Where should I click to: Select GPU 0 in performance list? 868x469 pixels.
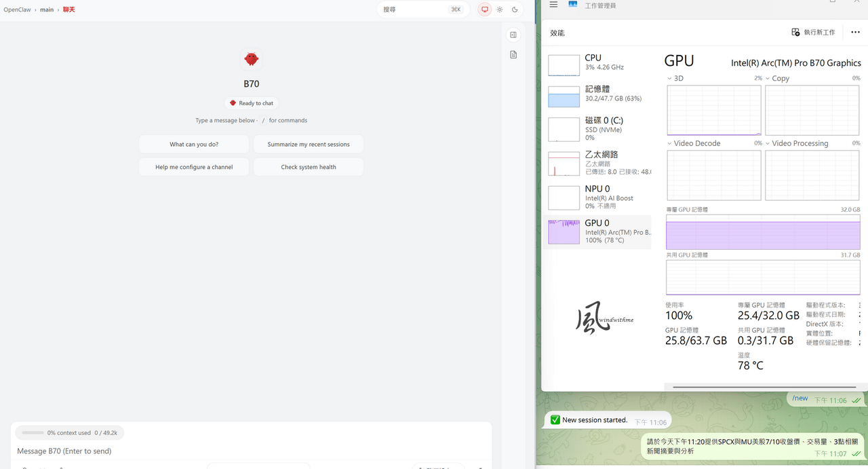coord(597,231)
